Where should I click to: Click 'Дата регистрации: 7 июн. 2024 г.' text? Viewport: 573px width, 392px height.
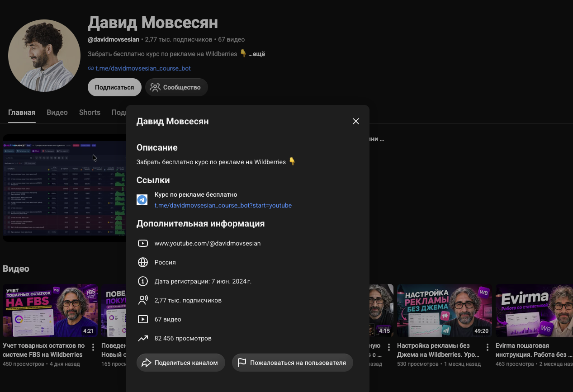(x=203, y=281)
